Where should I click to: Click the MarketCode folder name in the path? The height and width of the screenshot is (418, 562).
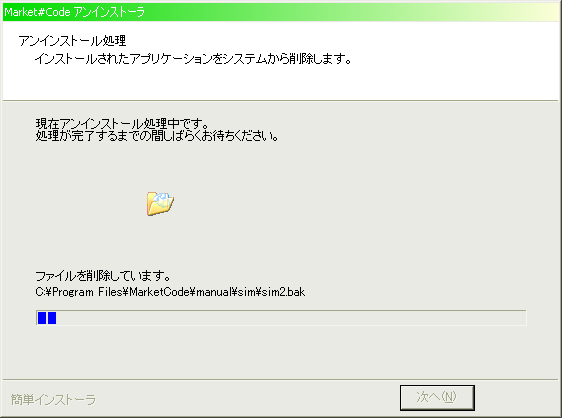point(159,292)
